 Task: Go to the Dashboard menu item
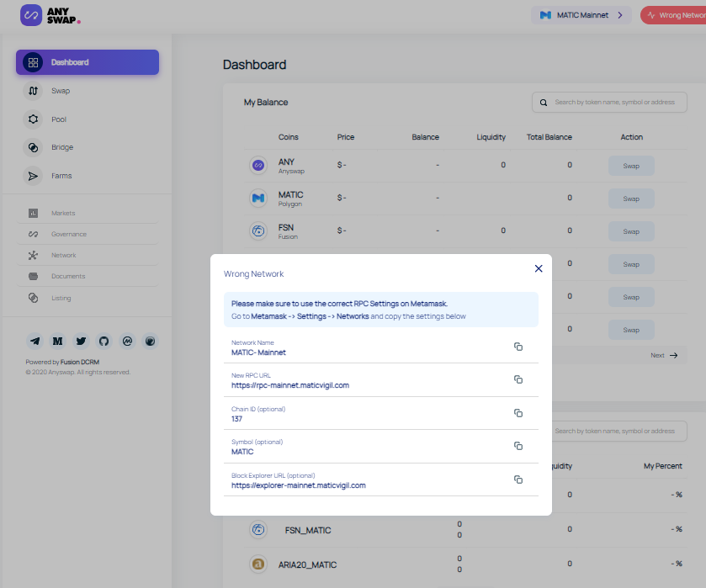(x=88, y=62)
